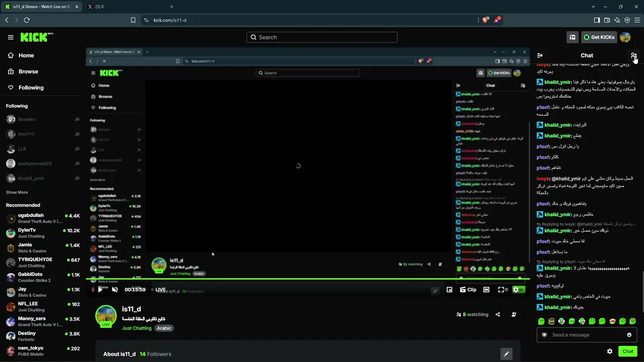Open the gift shop icon beside Get KICKs
The width and height of the screenshot is (644, 362).
572,37
